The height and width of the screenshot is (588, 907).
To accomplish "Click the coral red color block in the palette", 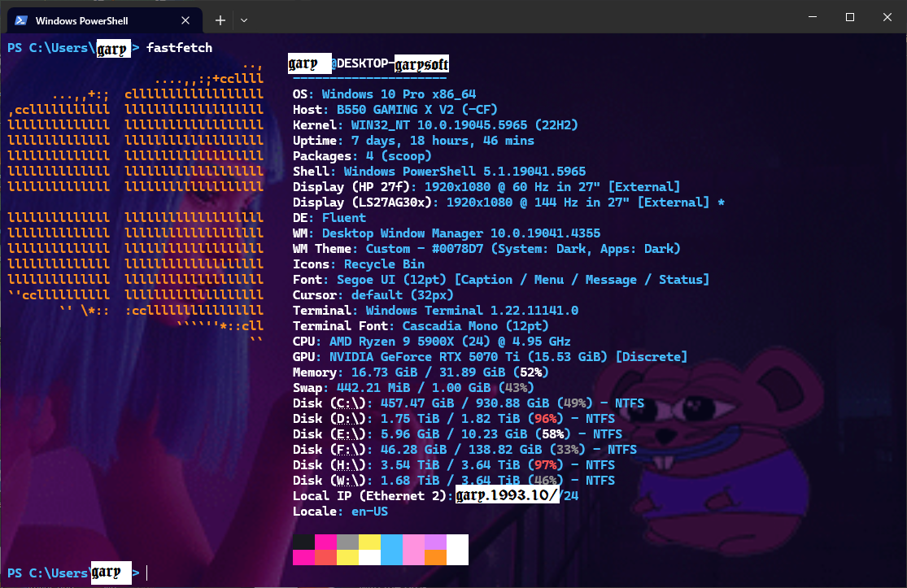I will click(x=325, y=557).
